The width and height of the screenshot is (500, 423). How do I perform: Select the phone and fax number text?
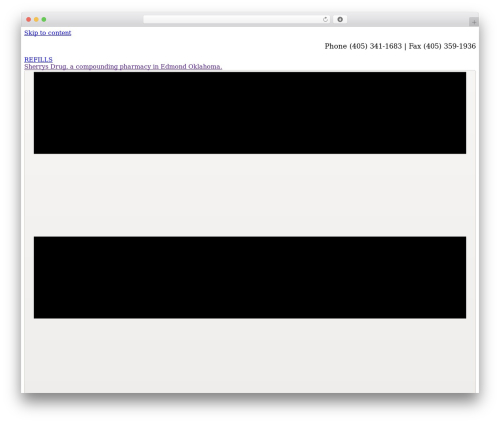(x=400, y=46)
